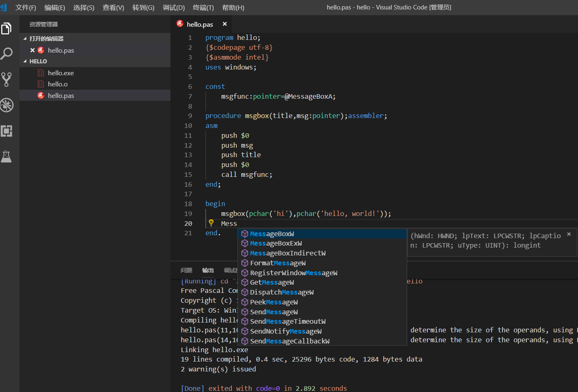Open the Debug view icon
This screenshot has width=578, height=392.
tap(7, 105)
